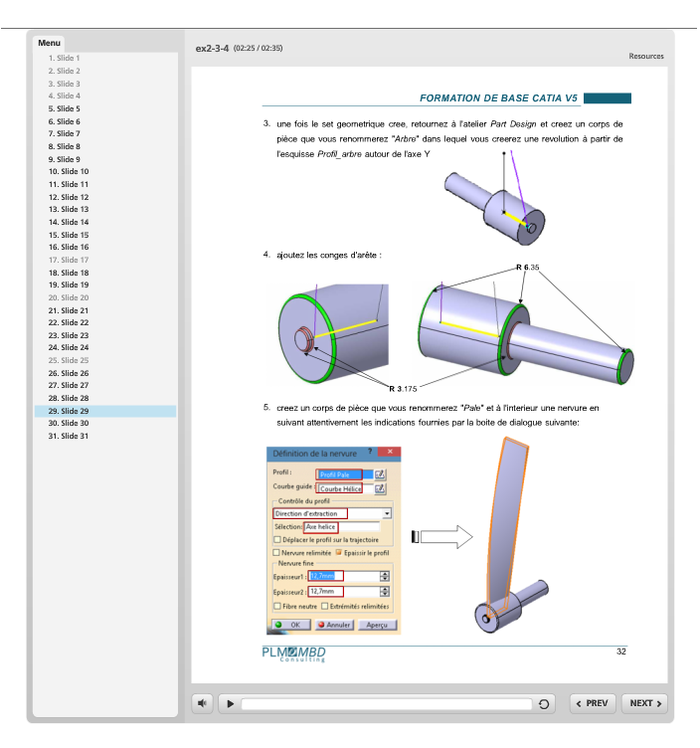Toggle the Fibre neutre checkbox
This screenshot has height=748, width=700.
click(277, 606)
